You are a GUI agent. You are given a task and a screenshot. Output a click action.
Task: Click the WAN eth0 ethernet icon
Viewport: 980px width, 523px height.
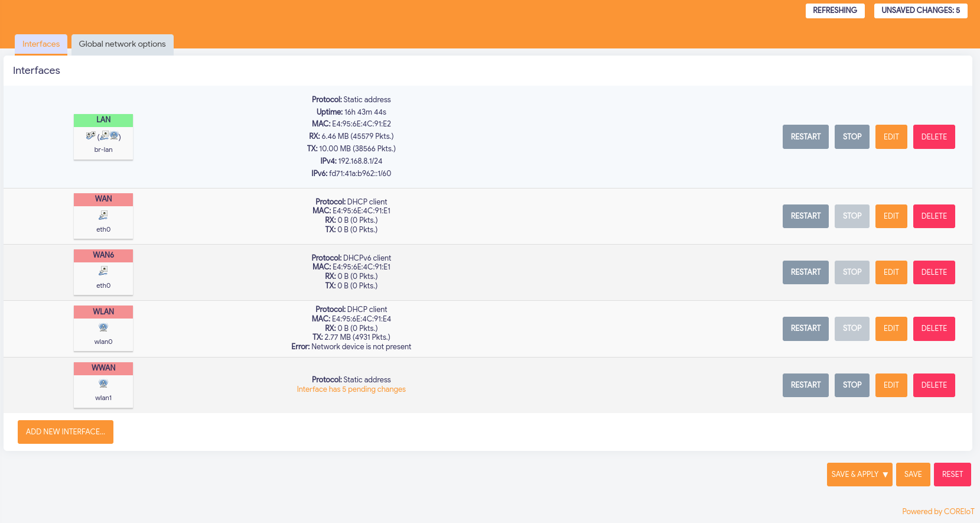pos(103,215)
